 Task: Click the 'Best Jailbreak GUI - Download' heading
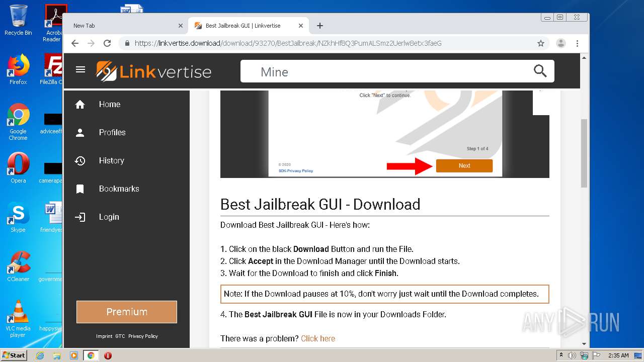[320, 204]
